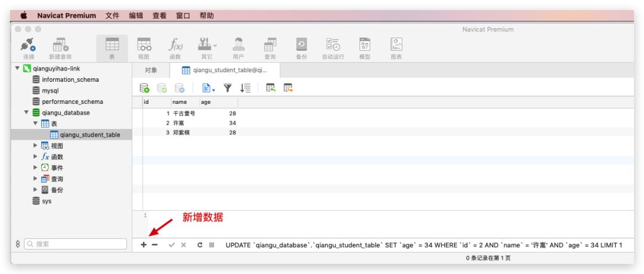Collapse the 表 tables node
644x274 pixels.
35,124
